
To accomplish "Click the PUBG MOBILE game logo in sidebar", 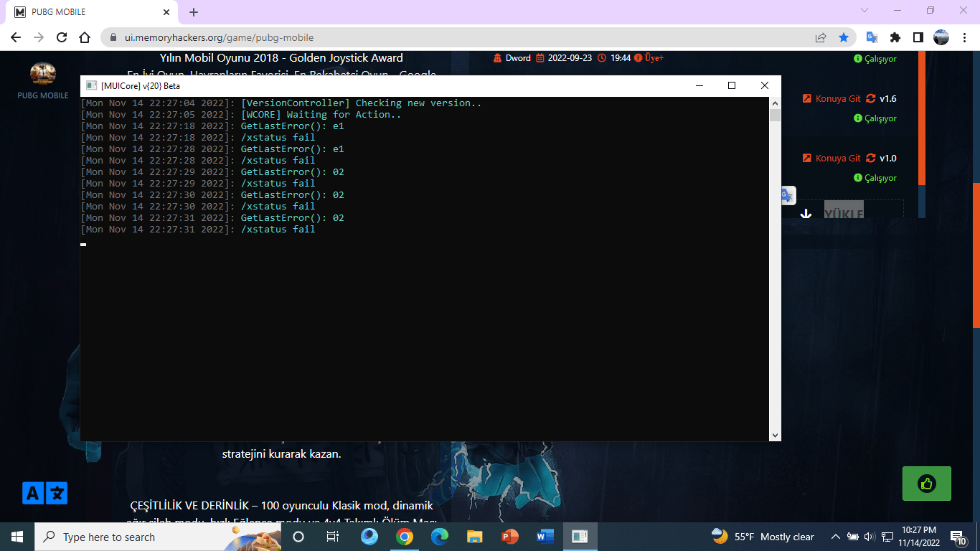I will (x=43, y=73).
